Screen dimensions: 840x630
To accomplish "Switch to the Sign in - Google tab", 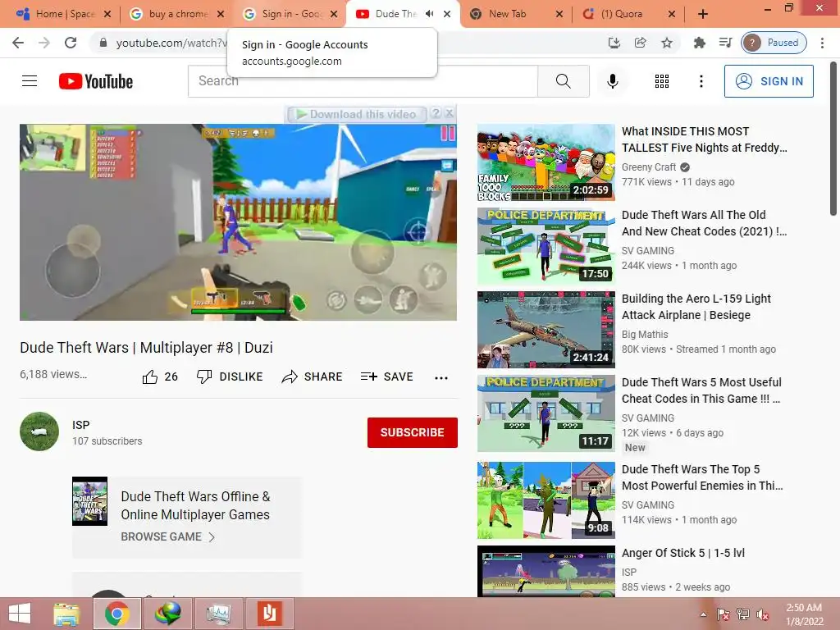I will pyautogui.click(x=291, y=14).
